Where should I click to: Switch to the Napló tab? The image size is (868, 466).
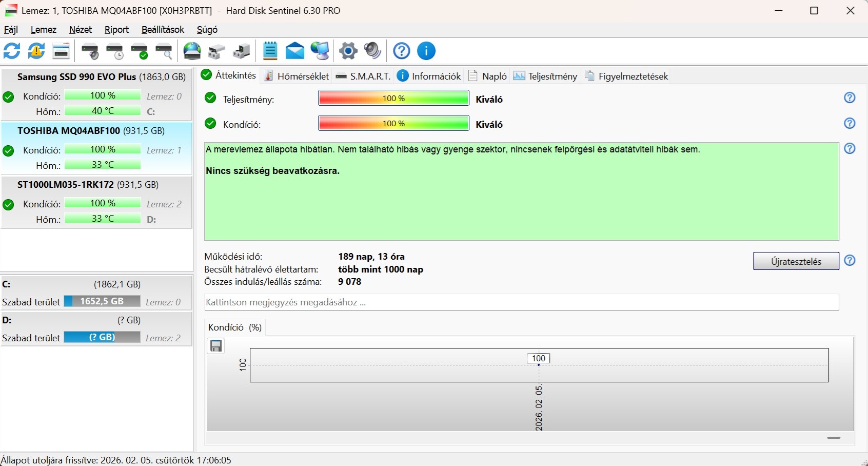[x=487, y=76]
